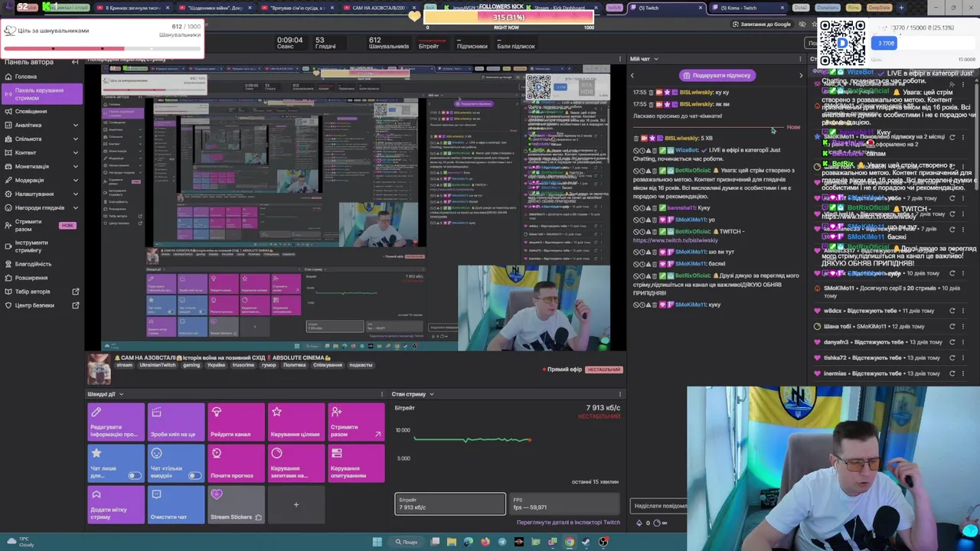Click the Керування опитуванням tile
This screenshot has height=551, width=980.
(356, 464)
